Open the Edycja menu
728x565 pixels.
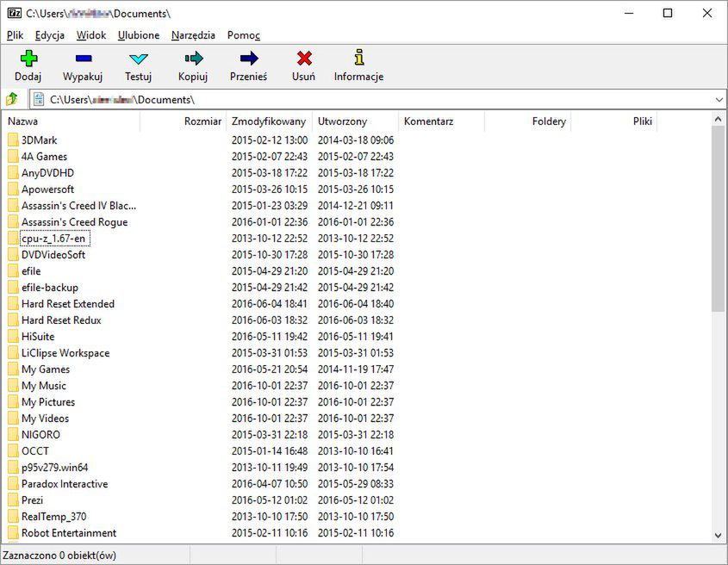50,35
